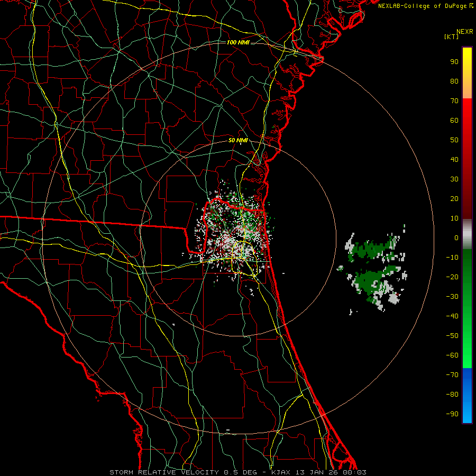Click the 50 value on the velocity scale
476x476 pixels.
tap(454, 140)
